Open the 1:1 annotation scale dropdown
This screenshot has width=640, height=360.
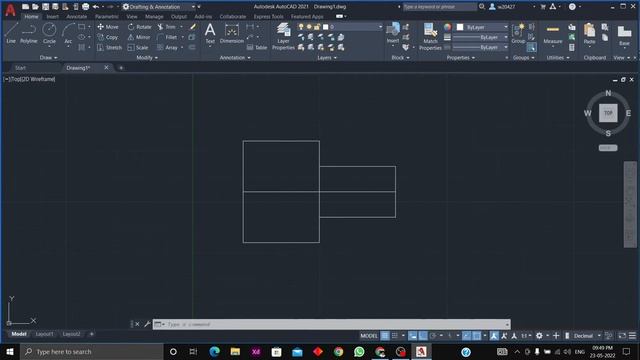click(x=526, y=336)
